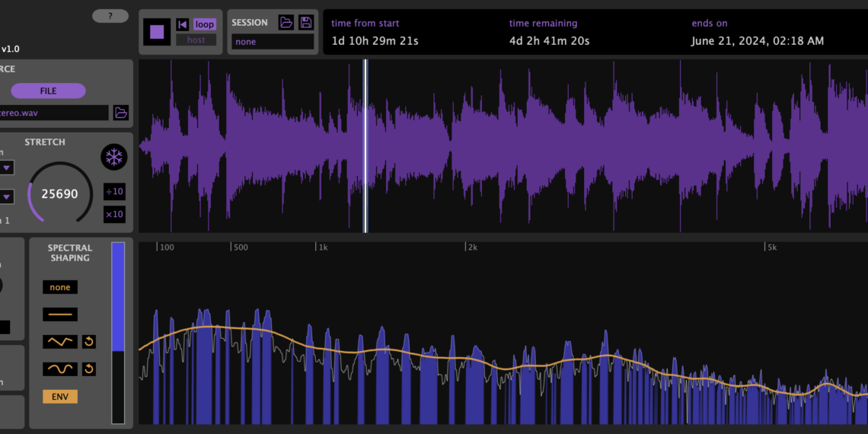Browse for source audio file folder icon

click(120, 113)
